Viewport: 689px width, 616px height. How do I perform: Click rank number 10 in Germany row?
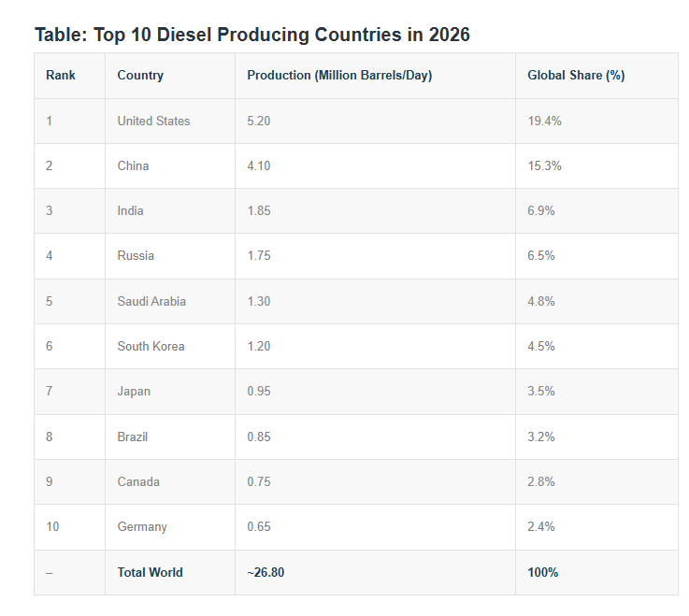click(x=52, y=526)
